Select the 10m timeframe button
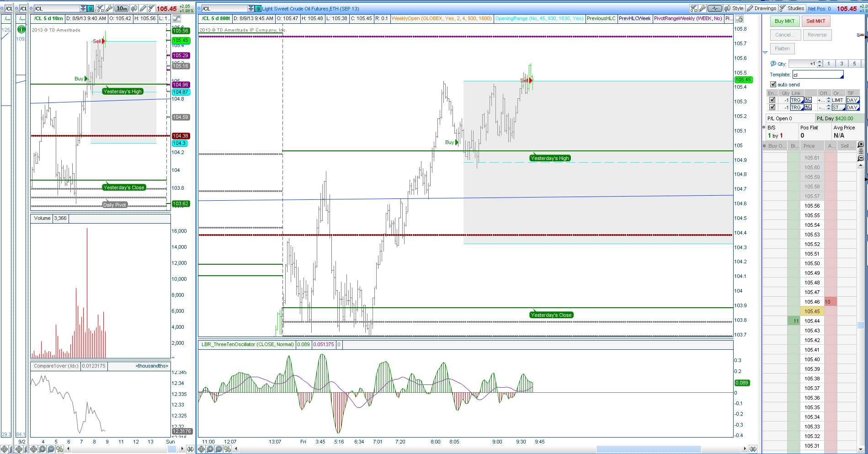The width and height of the screenshot is (868, 454). [x=122, y=9]
